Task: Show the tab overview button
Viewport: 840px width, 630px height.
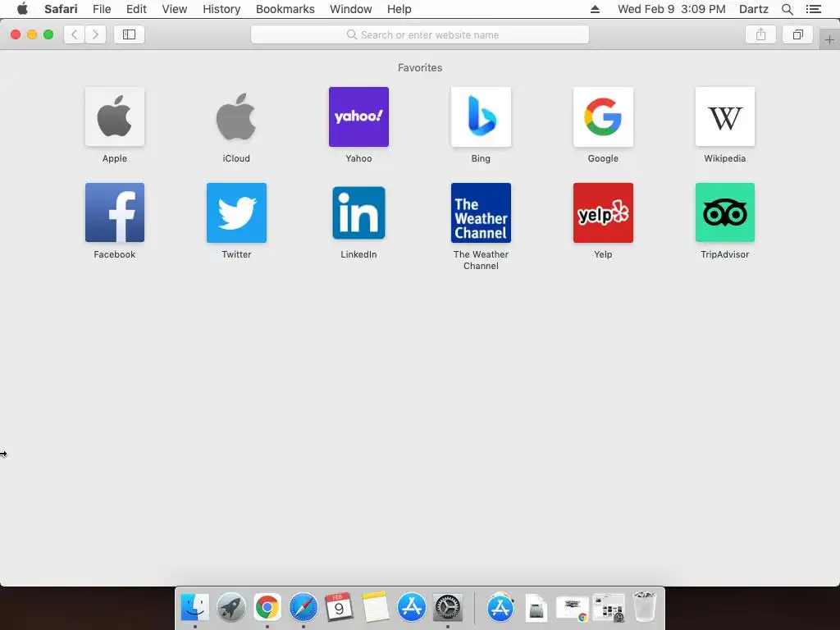Action: pyautogui.click(x=797, y=34)
